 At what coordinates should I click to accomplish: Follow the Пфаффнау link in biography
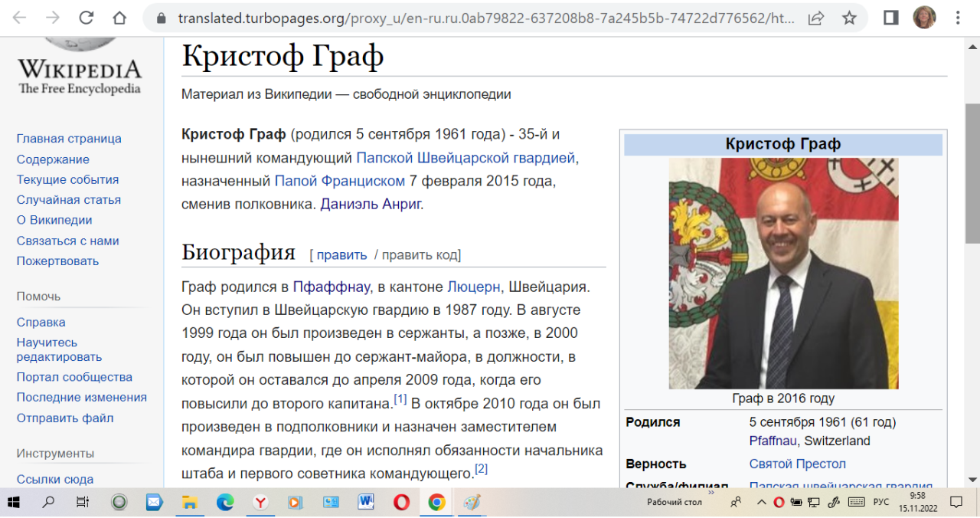[331, 287]
